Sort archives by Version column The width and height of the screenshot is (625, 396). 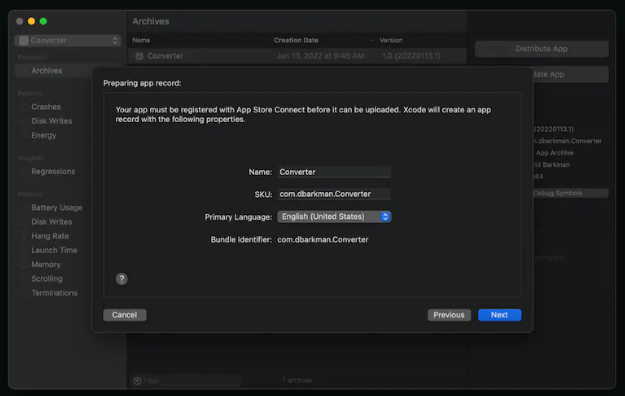[x=391, y=40]
